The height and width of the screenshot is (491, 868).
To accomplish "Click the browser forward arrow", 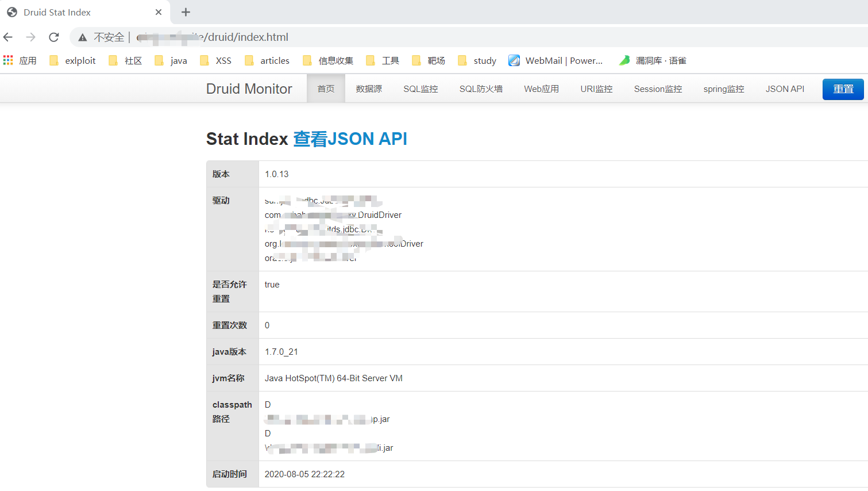I will (x=31, y=37).
